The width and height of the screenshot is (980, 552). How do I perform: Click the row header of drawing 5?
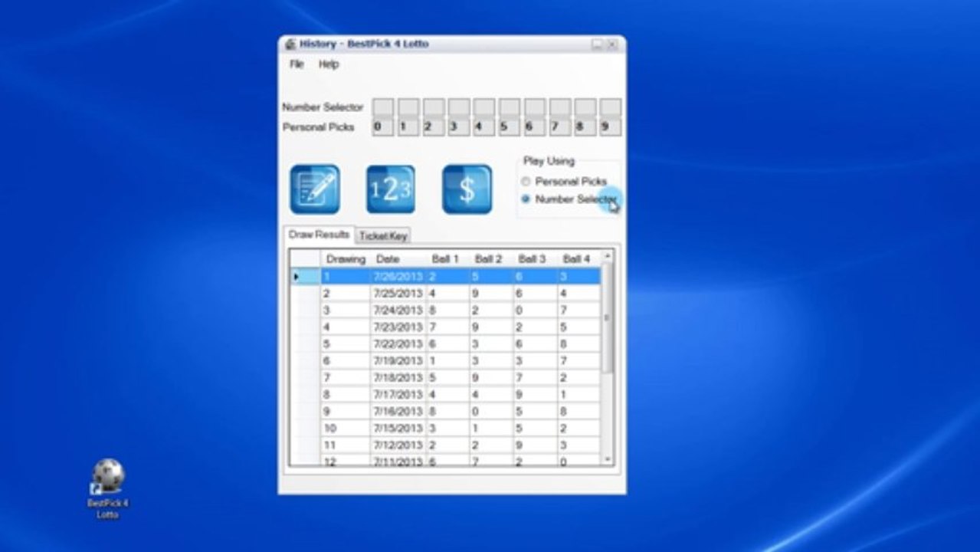tap(305, 343)
